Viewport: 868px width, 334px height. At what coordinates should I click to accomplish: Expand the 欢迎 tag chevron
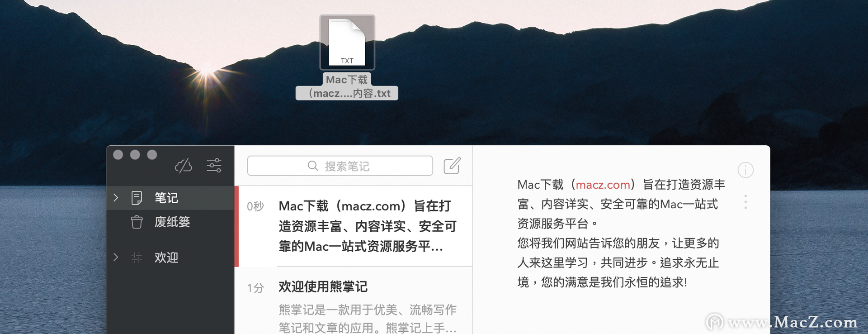click(116, 258)
